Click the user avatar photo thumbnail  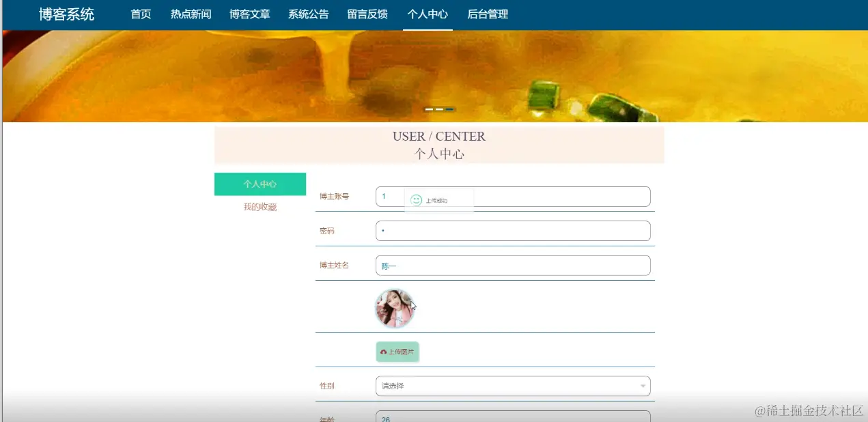click(x=395, y=308)
